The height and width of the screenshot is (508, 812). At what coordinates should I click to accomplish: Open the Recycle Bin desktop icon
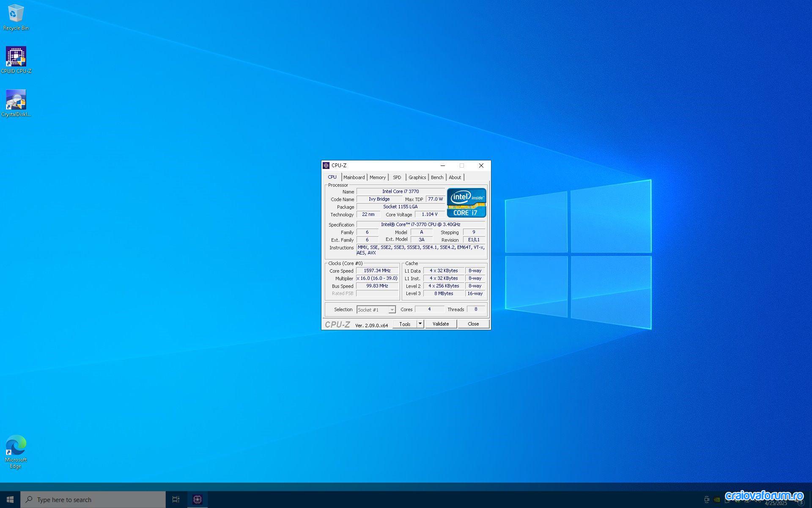tap(16, 17)
